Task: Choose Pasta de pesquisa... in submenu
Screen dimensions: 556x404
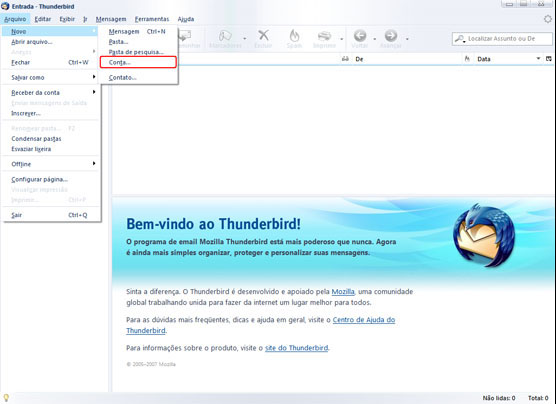Action: tap(138, 52)
